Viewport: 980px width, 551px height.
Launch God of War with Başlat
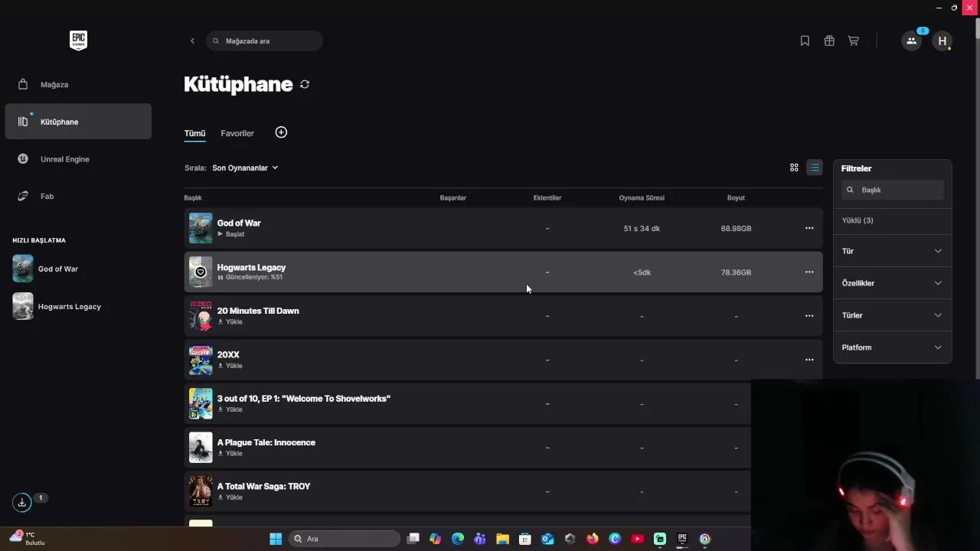pyautogui.click(x=231, y=234)
